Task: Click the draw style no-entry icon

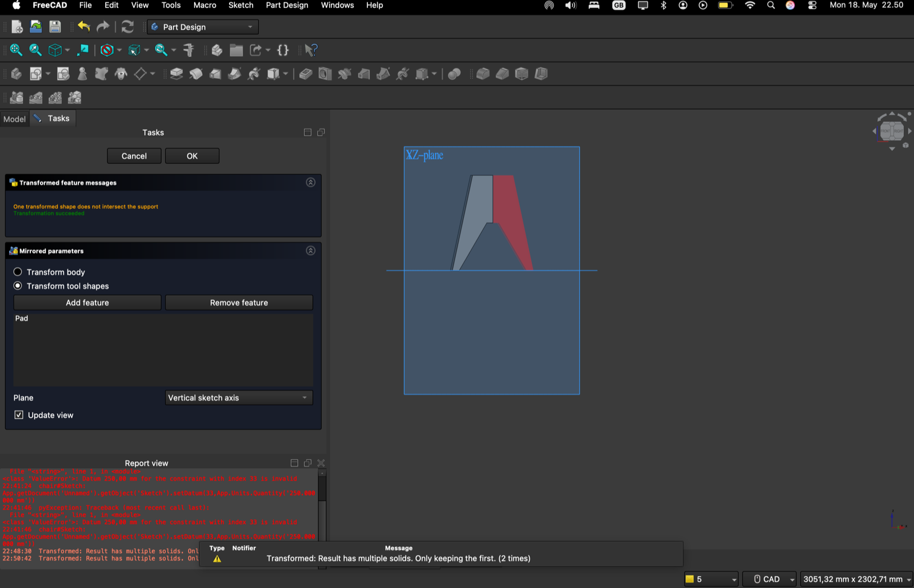Action: tap(107, 50)
